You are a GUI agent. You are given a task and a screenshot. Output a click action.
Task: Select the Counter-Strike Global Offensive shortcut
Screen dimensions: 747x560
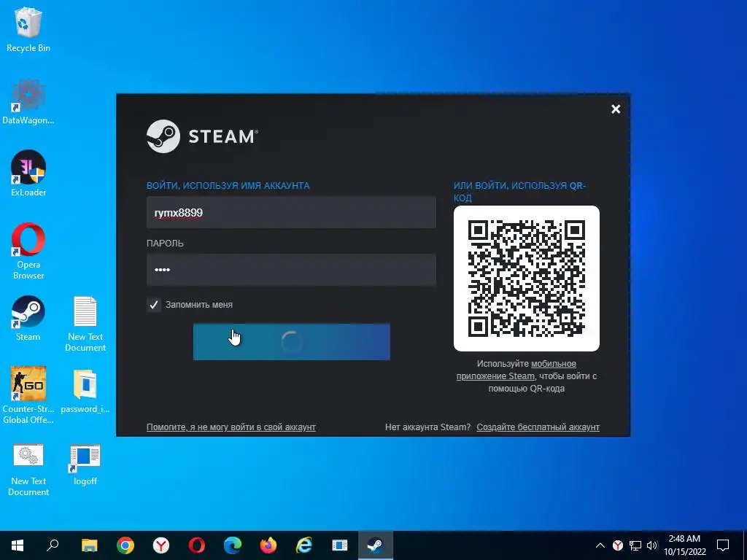(28, 395)
